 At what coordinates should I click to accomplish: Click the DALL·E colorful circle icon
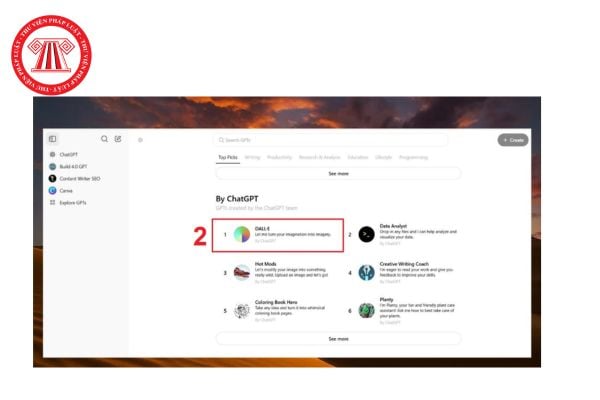click(242, 234)
